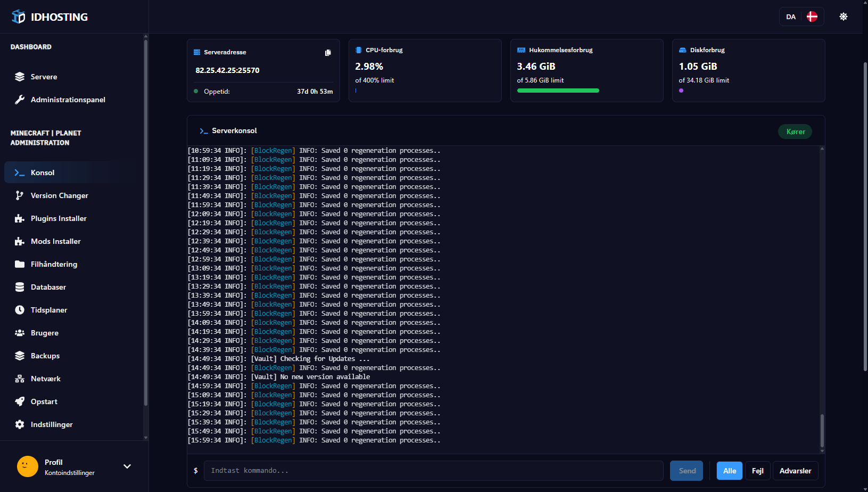Viewport: 868px width, 492px height.
Task: Expand the Profil account menu chevron
Action: [x=127, y=466]
